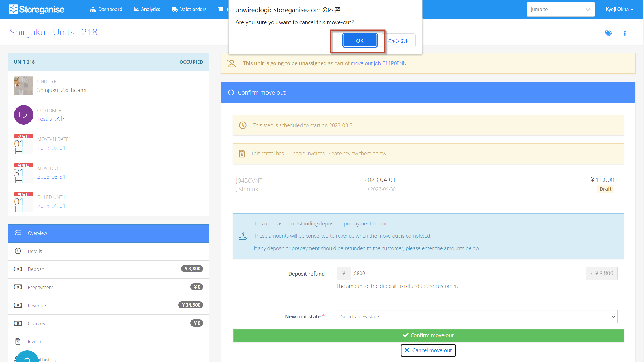Click the clock icon in schedule notice
644x362 pixels.
243,125
